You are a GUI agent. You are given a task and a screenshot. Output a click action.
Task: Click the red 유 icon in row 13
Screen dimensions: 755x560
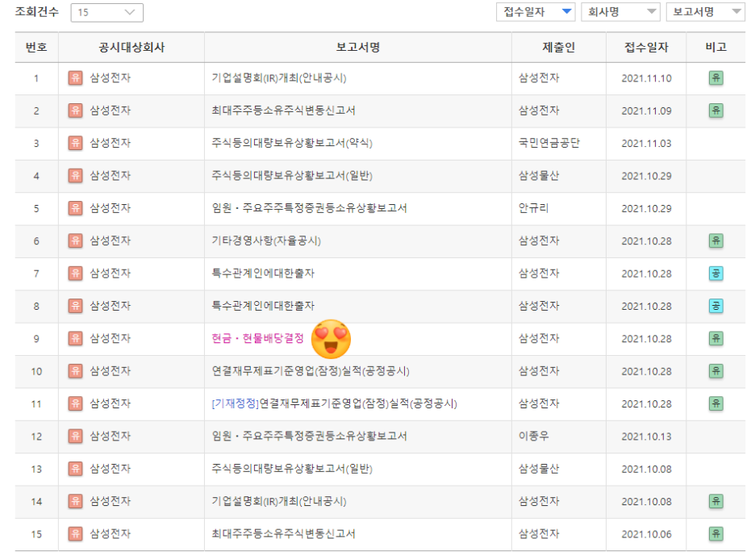[75, 469]
